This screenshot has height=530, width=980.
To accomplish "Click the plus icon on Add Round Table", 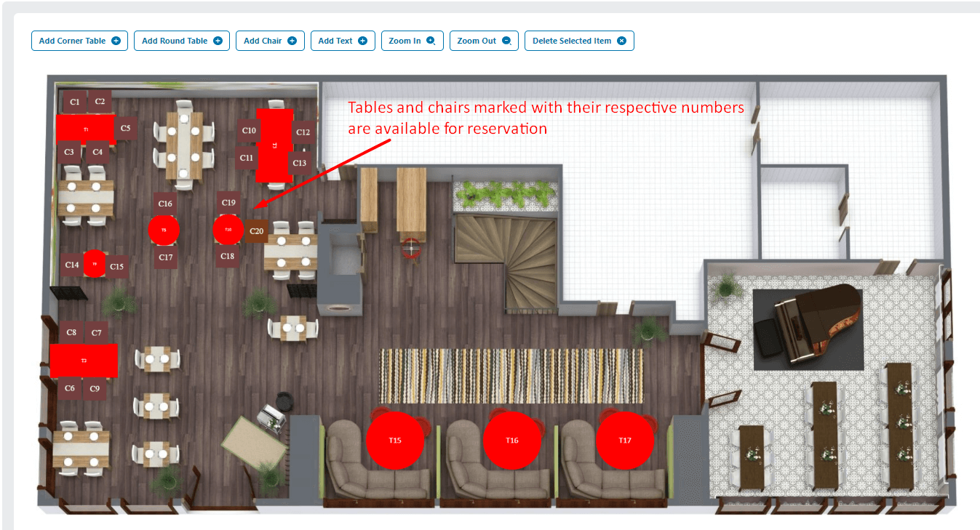I will (220, 41).
